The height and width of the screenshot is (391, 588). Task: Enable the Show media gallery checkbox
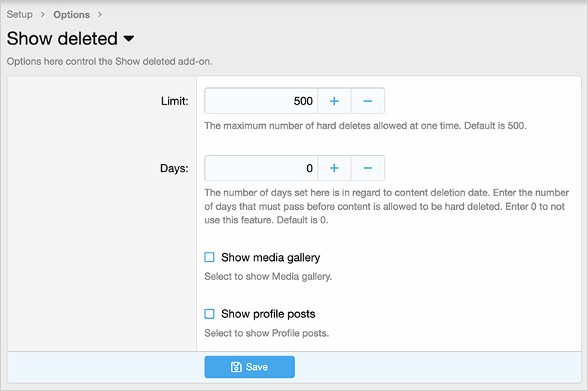[x=209, y=257]
